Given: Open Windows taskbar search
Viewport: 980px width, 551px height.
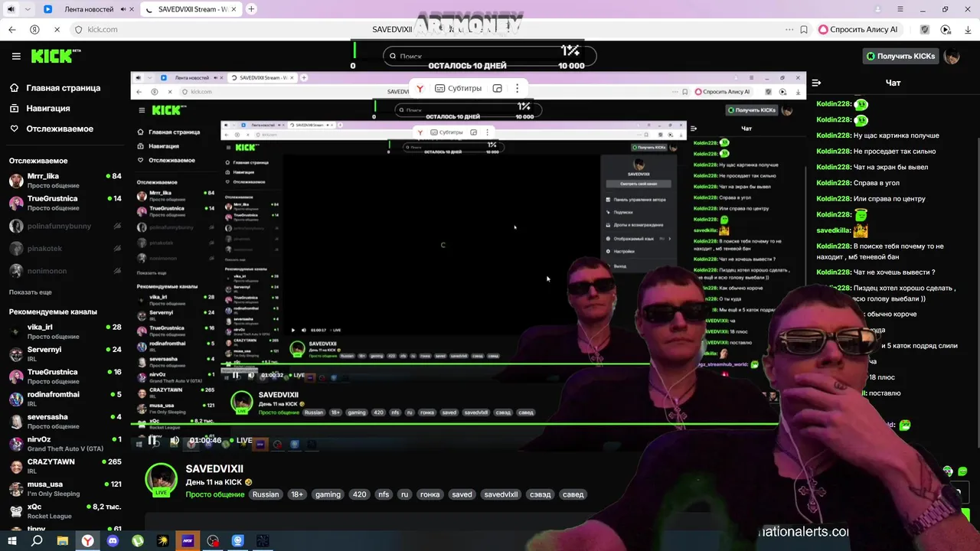Looking at the screenshot, I should 37,540.
